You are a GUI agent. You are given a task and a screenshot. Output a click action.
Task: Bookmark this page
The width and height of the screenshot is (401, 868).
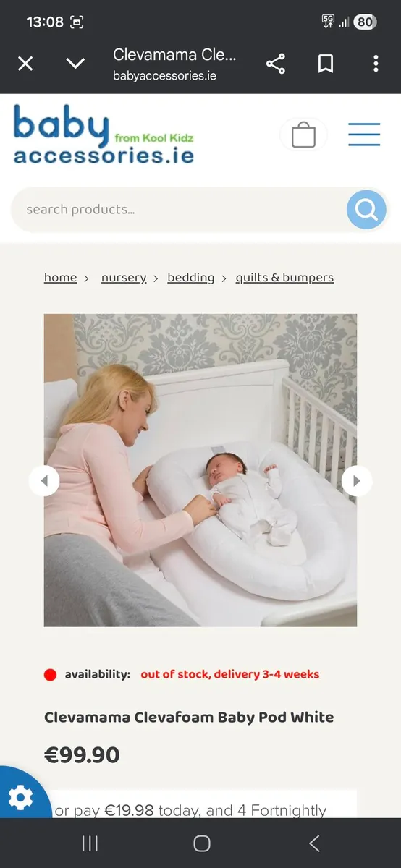coord(326,64)
